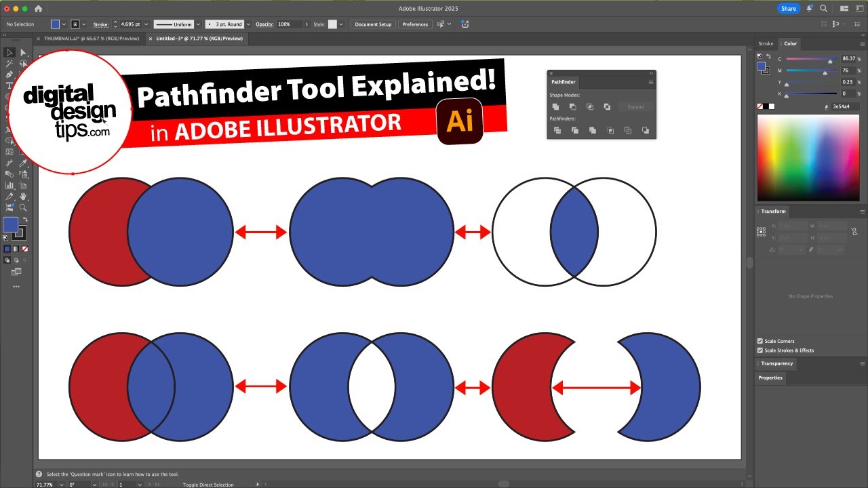Image resolution: width=868 pixels, height=488 pixels.
Task: Click the Merge pathfinder icon
Action: coord(593,130)
